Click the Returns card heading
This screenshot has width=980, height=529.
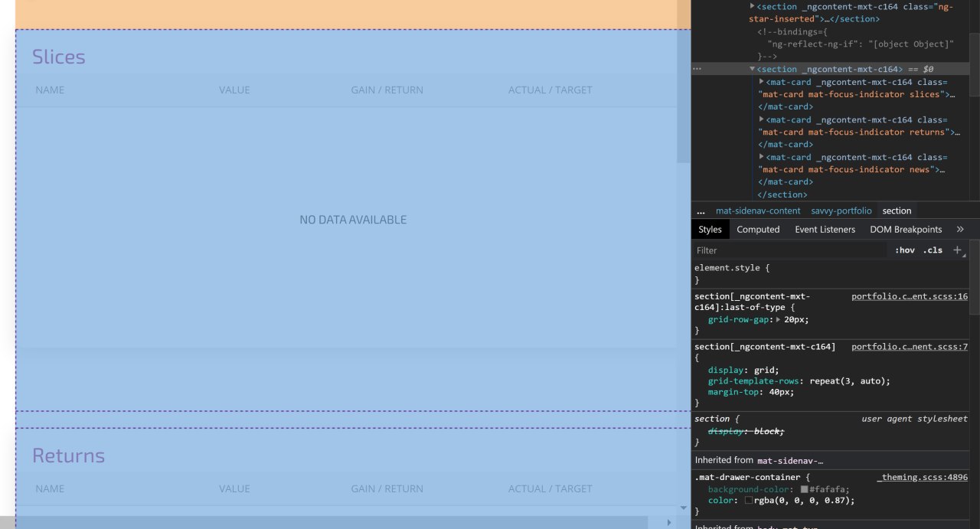(68, 456)
